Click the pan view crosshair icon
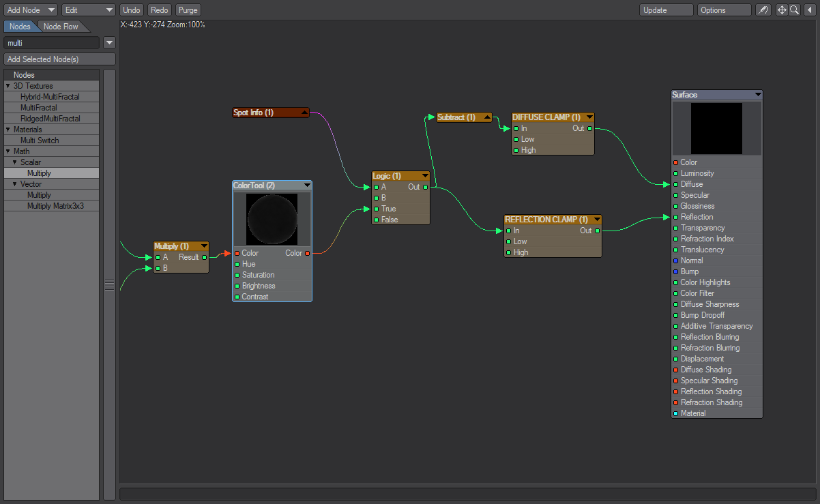The image size is (820, 504). click(782, 10)
